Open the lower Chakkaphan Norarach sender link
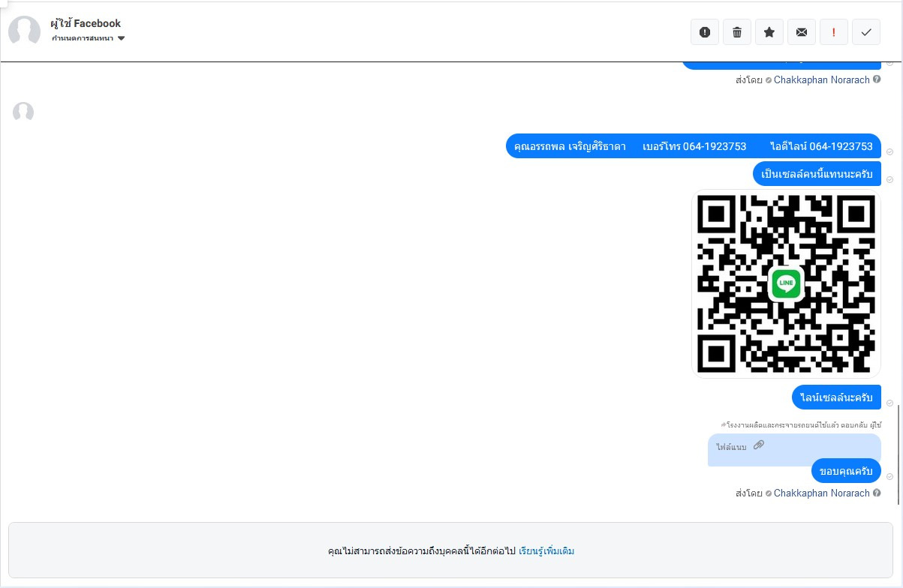Screen dimensions: 903x588 tap(822, 493)
